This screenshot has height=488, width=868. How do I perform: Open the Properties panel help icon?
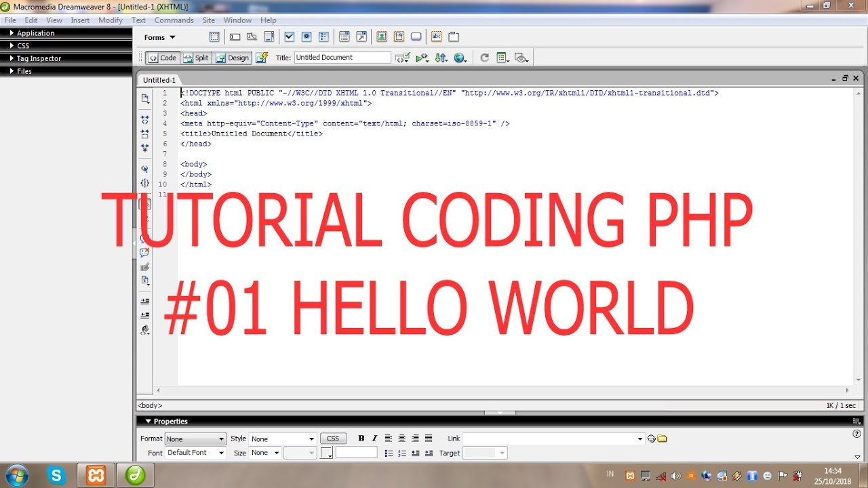click(x=856, y=434)
